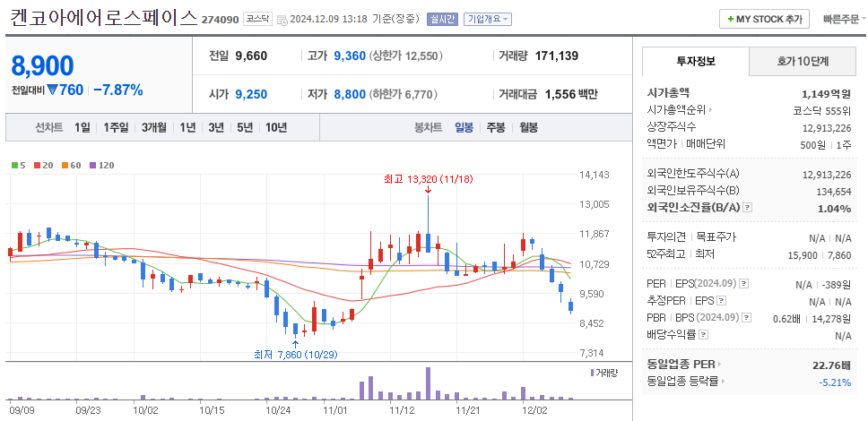Click the 시가총액 value 1,149억원
The height and width of the screenshot is (421, 868).
click(x=827, y=93)
